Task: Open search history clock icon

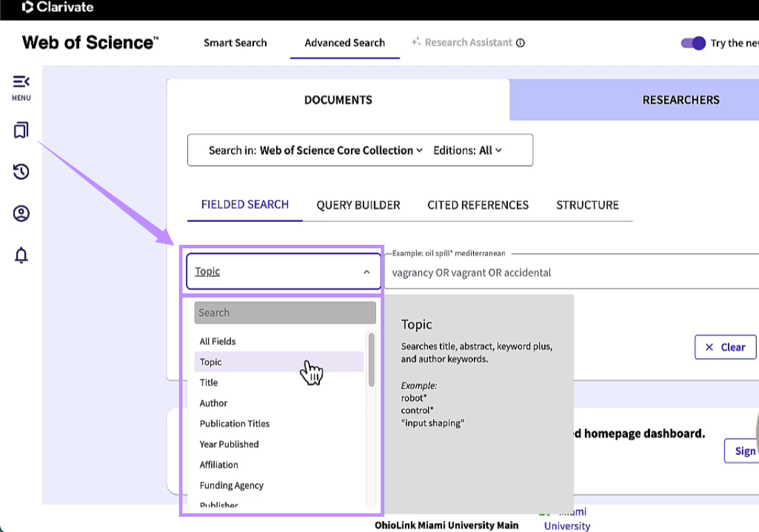Action: (x=21, y=171)
